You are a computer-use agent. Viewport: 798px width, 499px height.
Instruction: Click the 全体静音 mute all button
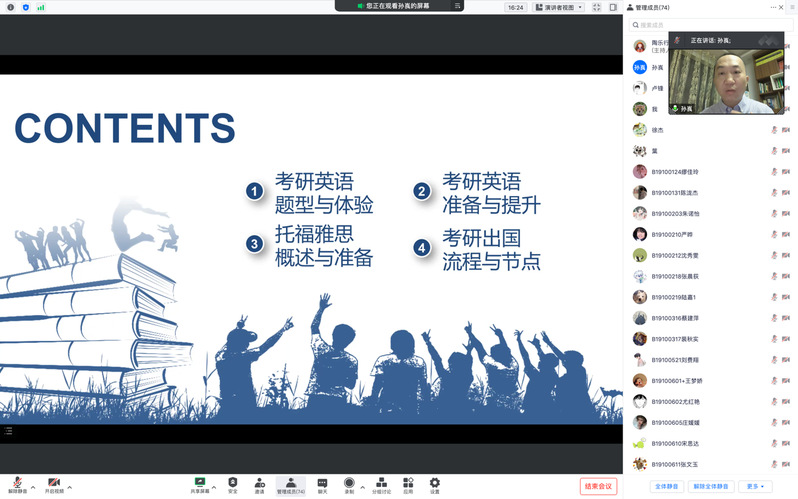pyautogui.click(x=667, y=486)
